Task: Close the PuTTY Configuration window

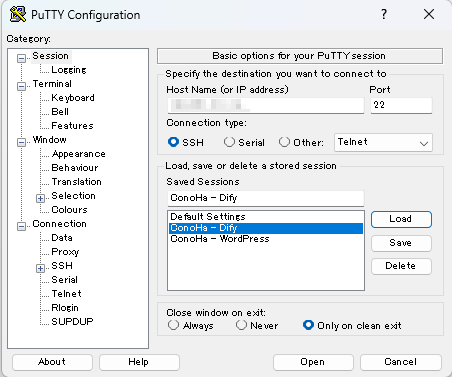Action: click(x=429, y=14)
